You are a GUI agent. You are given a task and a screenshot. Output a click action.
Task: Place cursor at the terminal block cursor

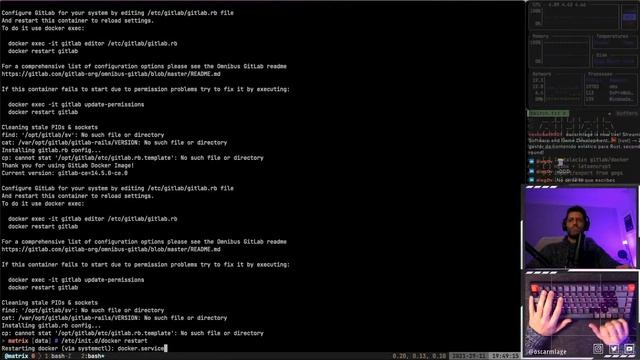click(x=166, y=348)
